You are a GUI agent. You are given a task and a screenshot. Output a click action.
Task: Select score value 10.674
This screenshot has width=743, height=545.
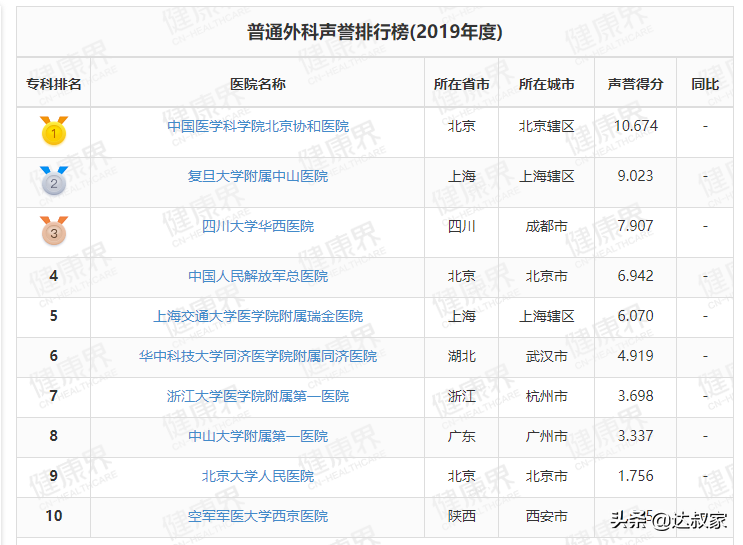tap(635, 126)
